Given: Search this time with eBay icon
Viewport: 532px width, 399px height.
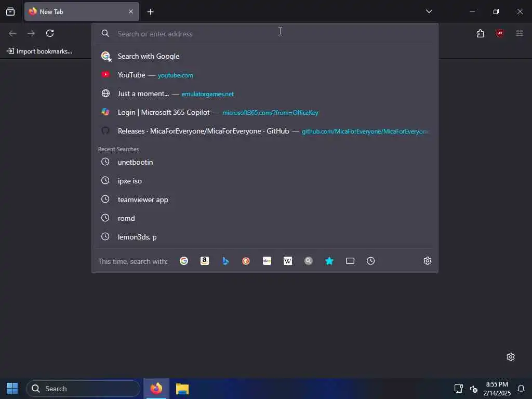Looking at the screenshot, I should click(267, 261).
